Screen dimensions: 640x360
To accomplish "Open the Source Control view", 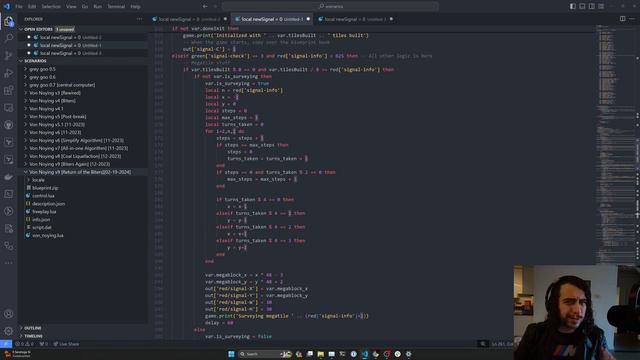I will tap(9, 56).
